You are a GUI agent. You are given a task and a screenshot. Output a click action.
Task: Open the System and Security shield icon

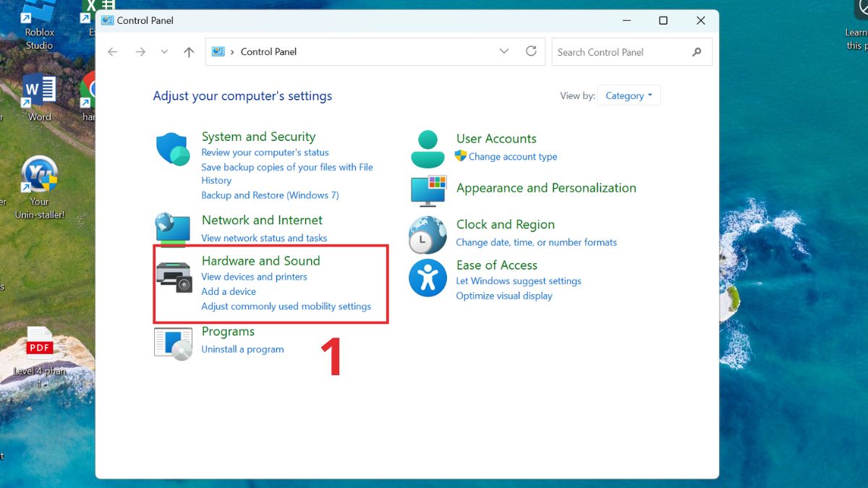[174, 149]
